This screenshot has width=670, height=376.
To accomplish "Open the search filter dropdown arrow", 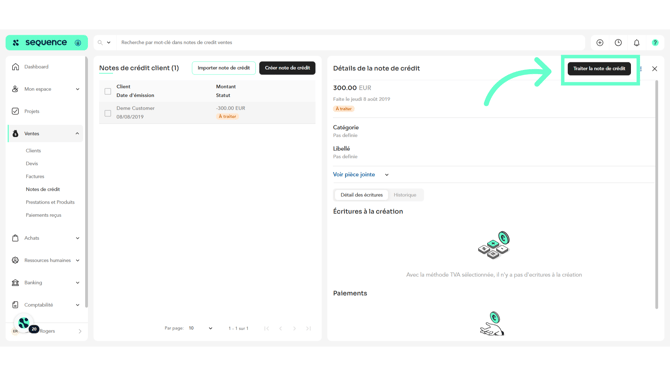I will pos(109,43).
